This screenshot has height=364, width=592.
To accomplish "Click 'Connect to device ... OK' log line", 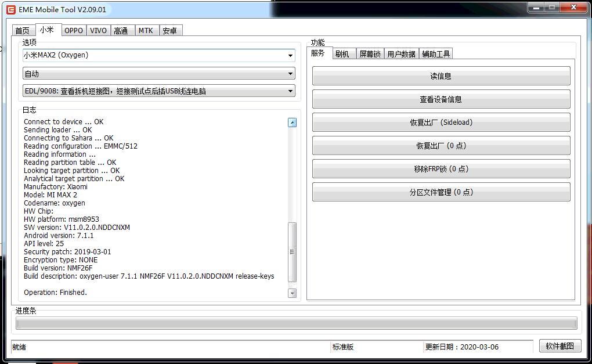I will point(63,121).
